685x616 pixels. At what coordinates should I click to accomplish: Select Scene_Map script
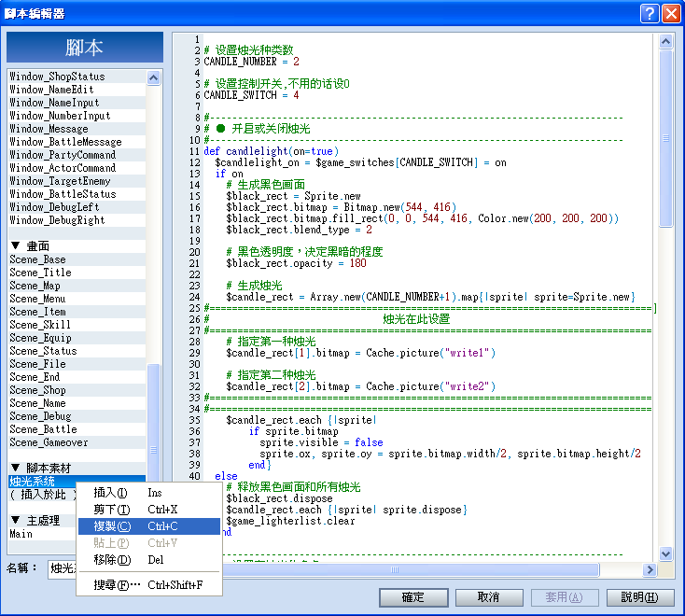[77, 286]
